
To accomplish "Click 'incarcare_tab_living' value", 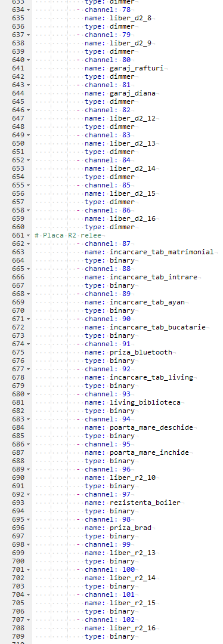I will pyautogui.click(x=151, y=377).
